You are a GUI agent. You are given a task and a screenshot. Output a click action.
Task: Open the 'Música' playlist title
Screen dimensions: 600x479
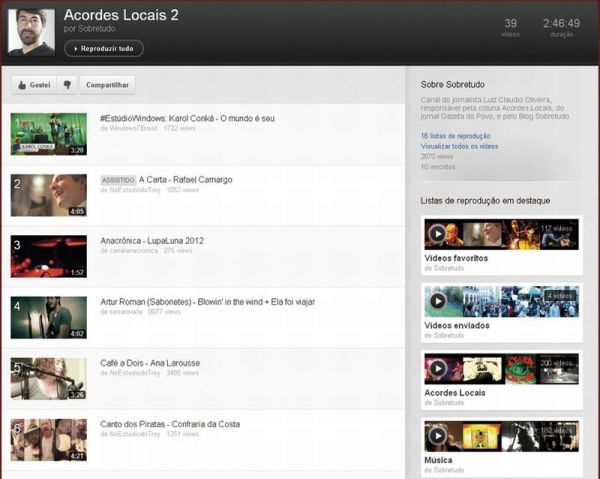[x=439, y=460]
